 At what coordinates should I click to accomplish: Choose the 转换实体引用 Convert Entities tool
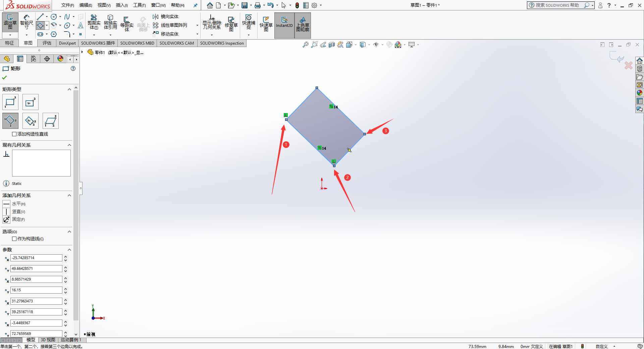click(x=110, y=22)
